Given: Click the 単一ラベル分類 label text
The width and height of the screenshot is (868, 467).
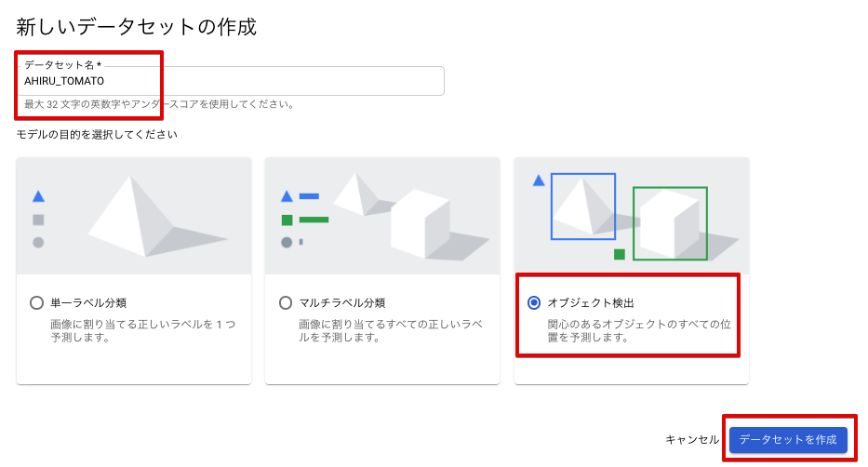Looking at the screenshot, I should coord(88,302).
